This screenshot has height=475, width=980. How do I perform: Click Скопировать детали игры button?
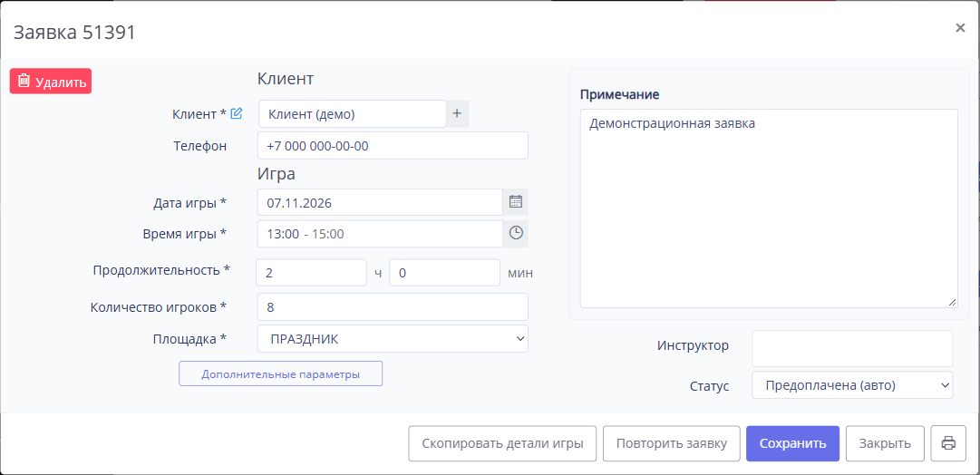click(502, 444)
